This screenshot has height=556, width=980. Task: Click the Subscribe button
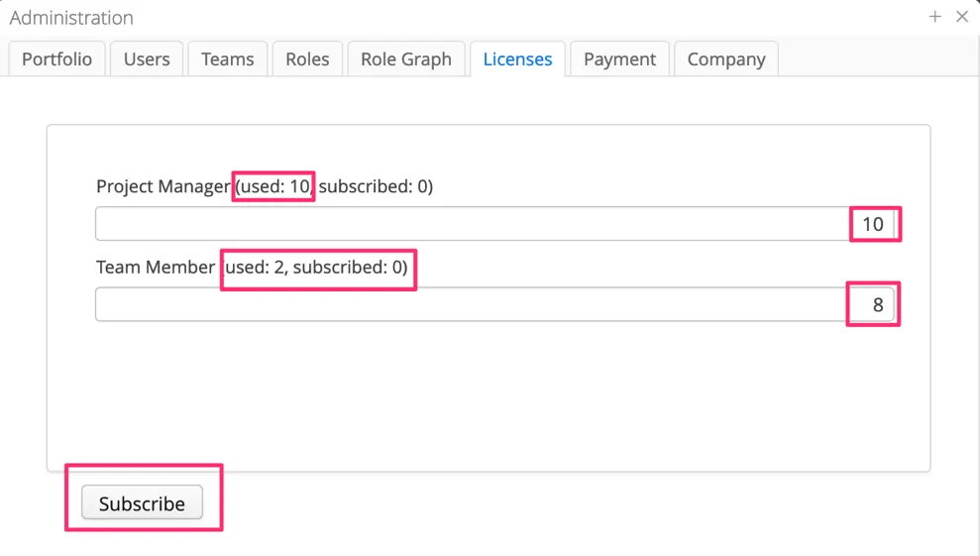142,502
